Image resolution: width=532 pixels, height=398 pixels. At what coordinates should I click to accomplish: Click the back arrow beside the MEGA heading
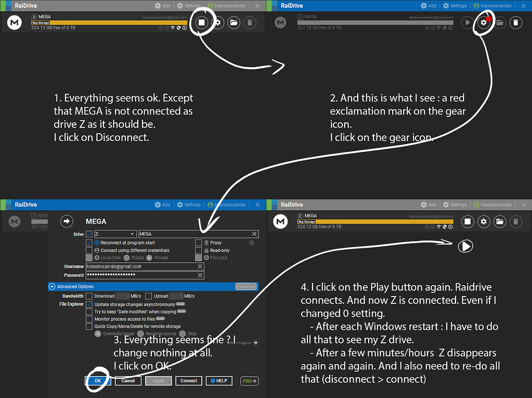pos(67,221)
